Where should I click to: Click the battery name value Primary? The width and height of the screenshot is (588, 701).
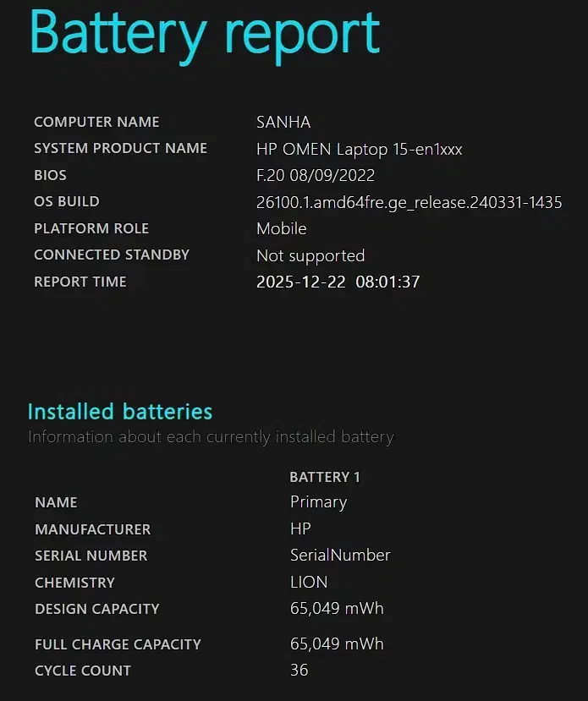point(318,502)
